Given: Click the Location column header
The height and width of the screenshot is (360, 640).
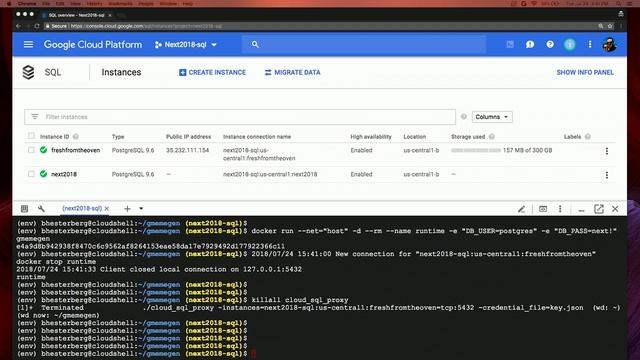Looking at the screenshot, I should pos(414,137).
